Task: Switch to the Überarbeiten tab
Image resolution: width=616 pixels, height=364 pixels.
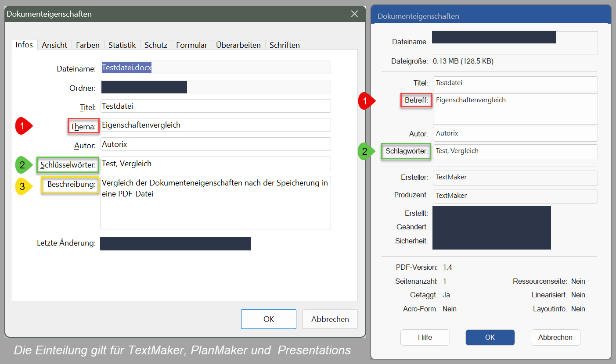Action: pyautogui.click(x=238, y=45)
